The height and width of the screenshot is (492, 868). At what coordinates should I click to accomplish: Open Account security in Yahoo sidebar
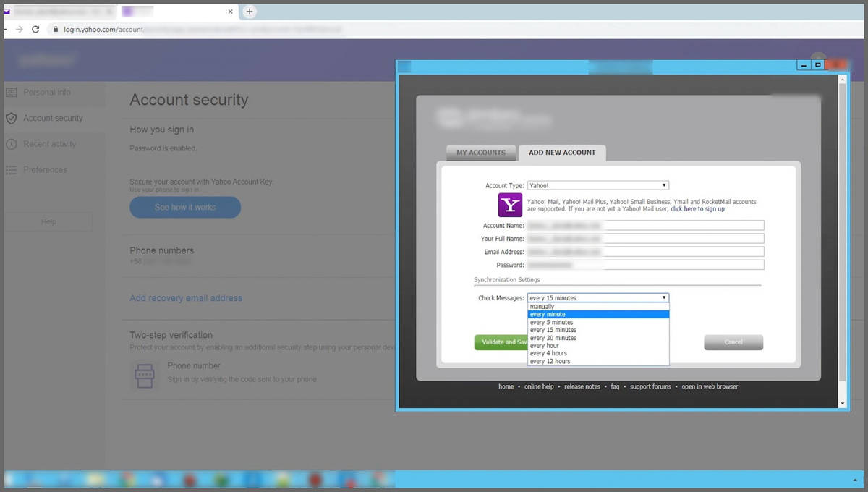(x=53, y=118)
